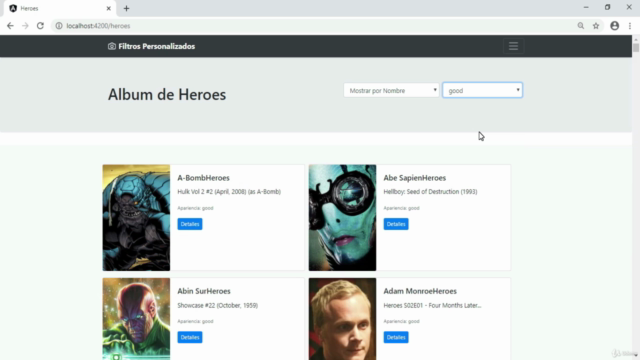Click 'Showcase #22 (October, 1959)' text
The image size is (640, 360).
pos(218,305)
